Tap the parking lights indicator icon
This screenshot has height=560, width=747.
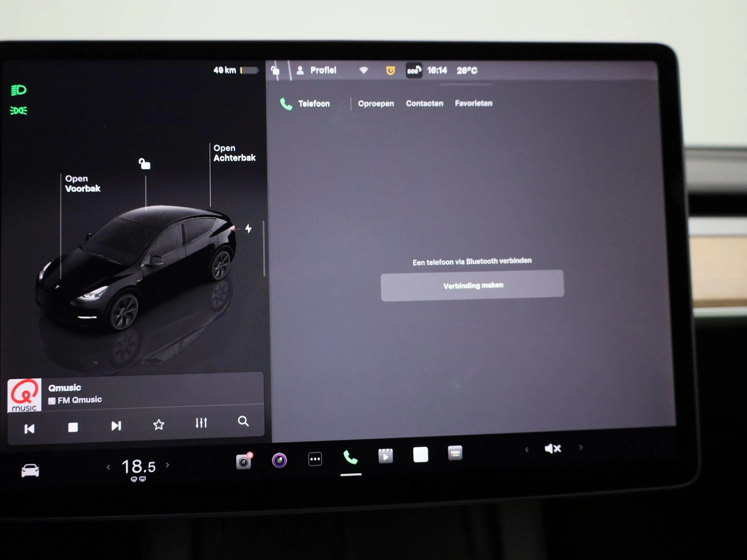click(x=18, y=111)
